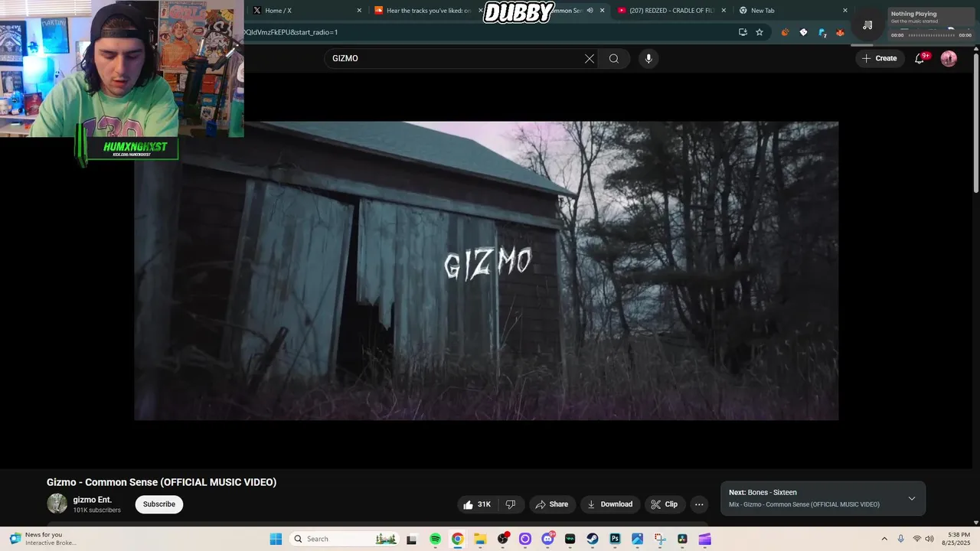Open the News for you widget

tap(44, 539)
